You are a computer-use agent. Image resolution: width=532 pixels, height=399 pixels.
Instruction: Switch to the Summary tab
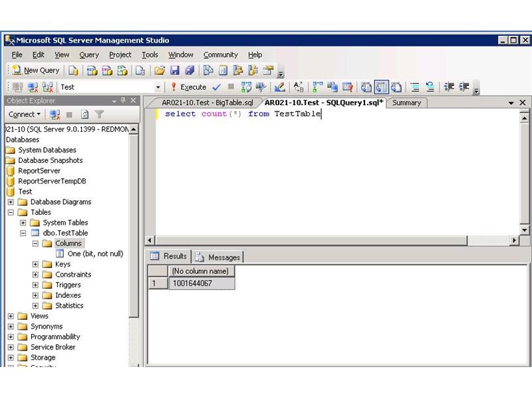click(x=406, y=103)
